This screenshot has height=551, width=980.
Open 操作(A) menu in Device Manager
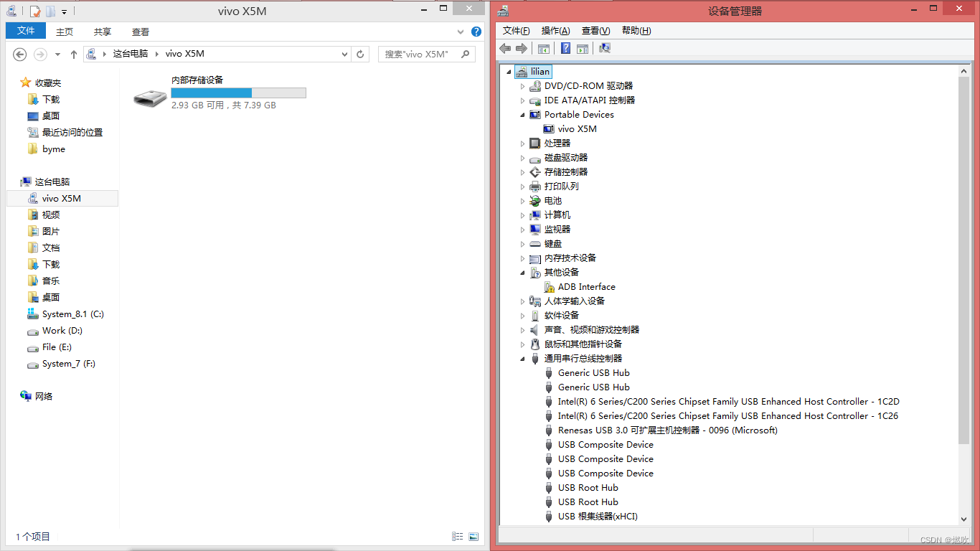(x=555, y=31)
